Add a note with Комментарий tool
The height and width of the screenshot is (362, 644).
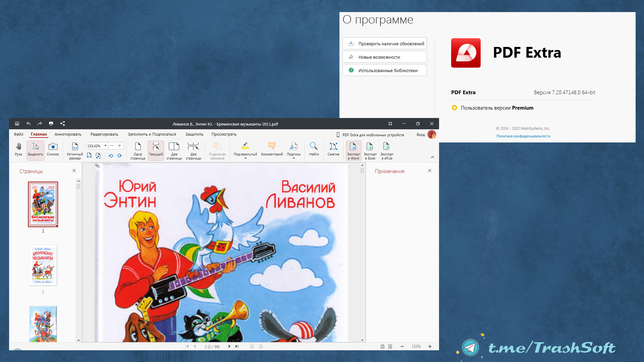[x=272, y=149]
